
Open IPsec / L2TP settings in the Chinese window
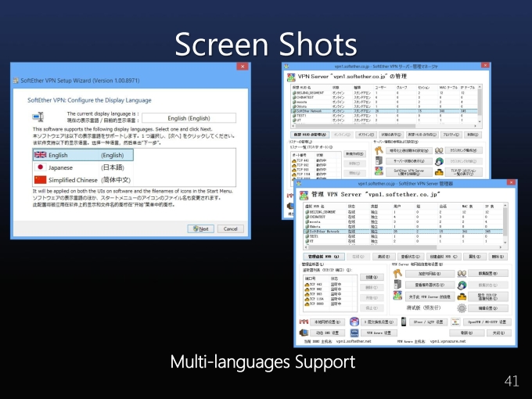(428, 322)
